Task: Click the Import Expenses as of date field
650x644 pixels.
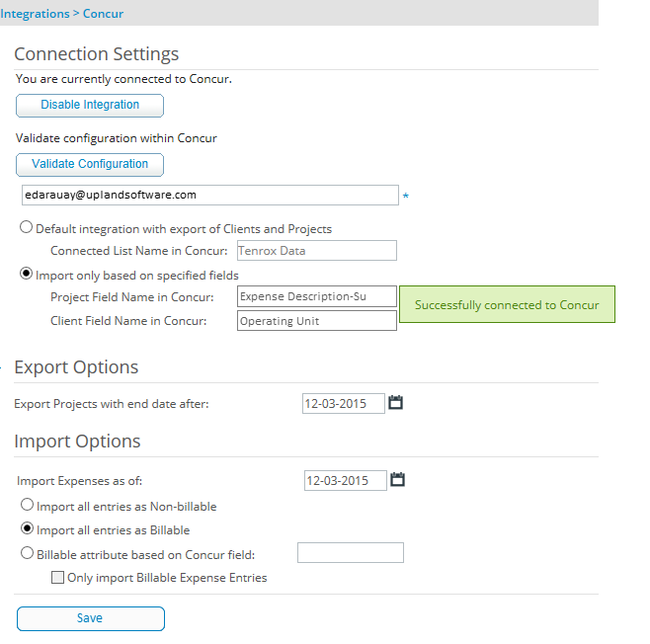Action: pos(346,480)
